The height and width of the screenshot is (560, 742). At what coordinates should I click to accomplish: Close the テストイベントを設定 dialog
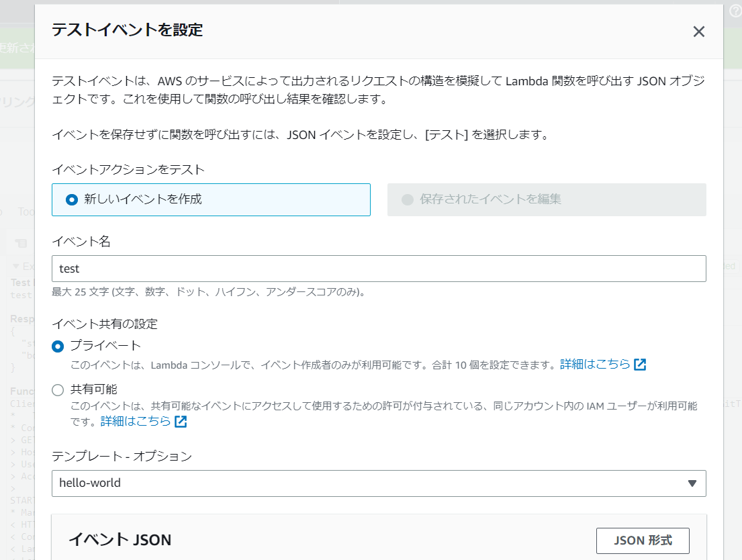[x=698, y=32]
